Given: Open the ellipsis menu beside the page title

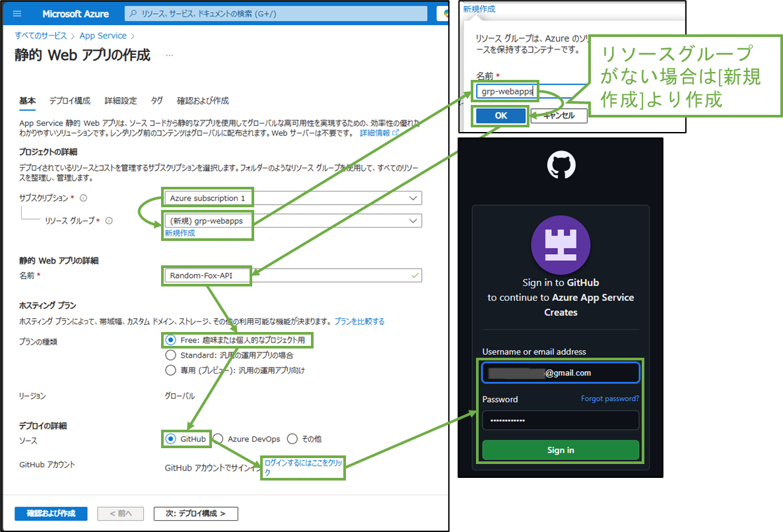Looking at the screenshot, I should [x=169, y=55].
